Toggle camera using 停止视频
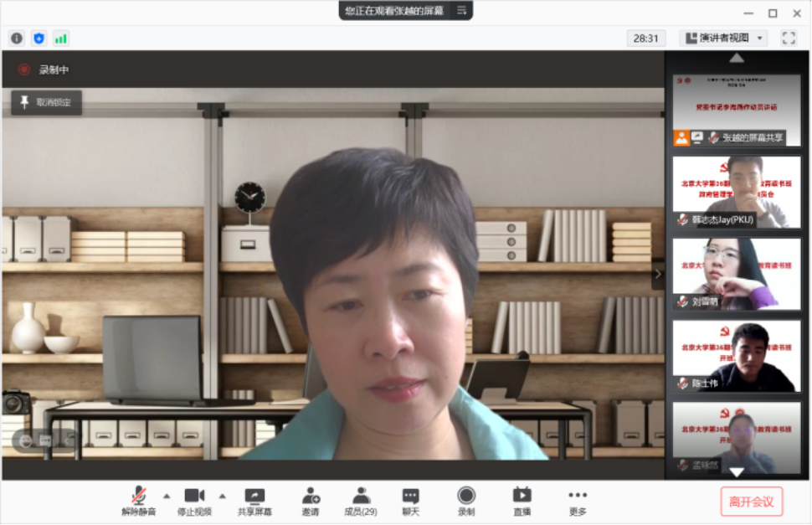Viewport: 812px width, 525px height. pyautogui.click(x=194, y=501)
